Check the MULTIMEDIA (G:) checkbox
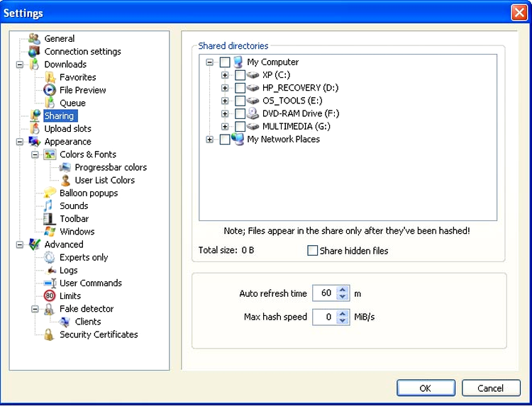This screenshot has height=406, width=532. (240, 126)
